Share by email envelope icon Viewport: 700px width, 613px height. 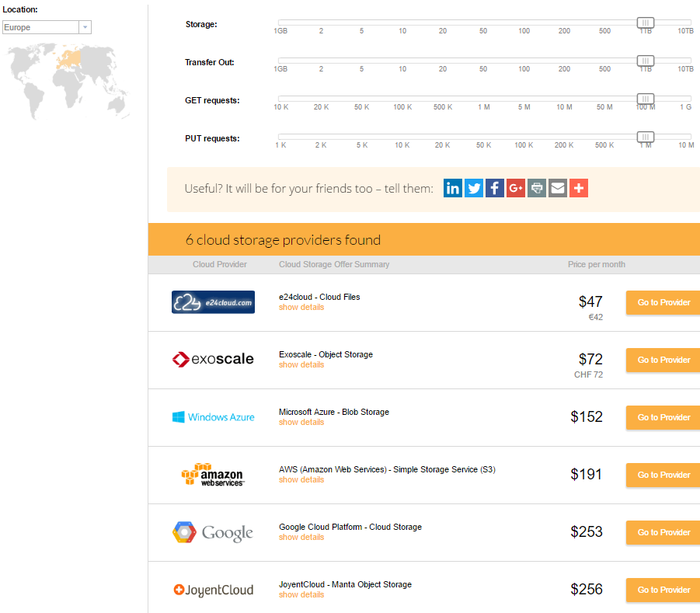pyautogui.click(x=558, y=188)
